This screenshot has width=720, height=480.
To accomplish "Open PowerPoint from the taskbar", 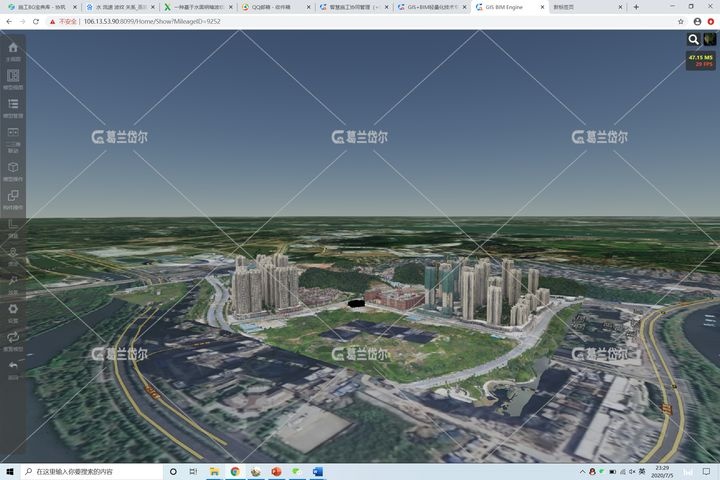I will [x=276, y=471].
